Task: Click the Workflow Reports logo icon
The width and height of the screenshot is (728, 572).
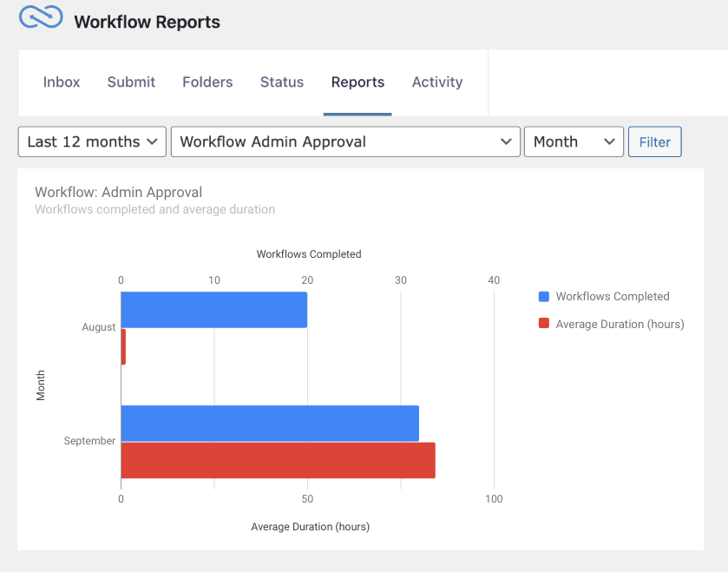Action: [41, 17]
